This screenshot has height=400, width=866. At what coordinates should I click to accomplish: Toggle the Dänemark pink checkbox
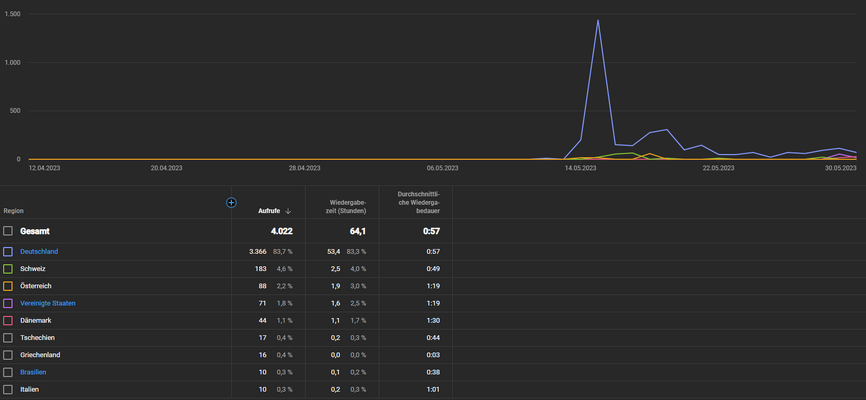[8, 320]
